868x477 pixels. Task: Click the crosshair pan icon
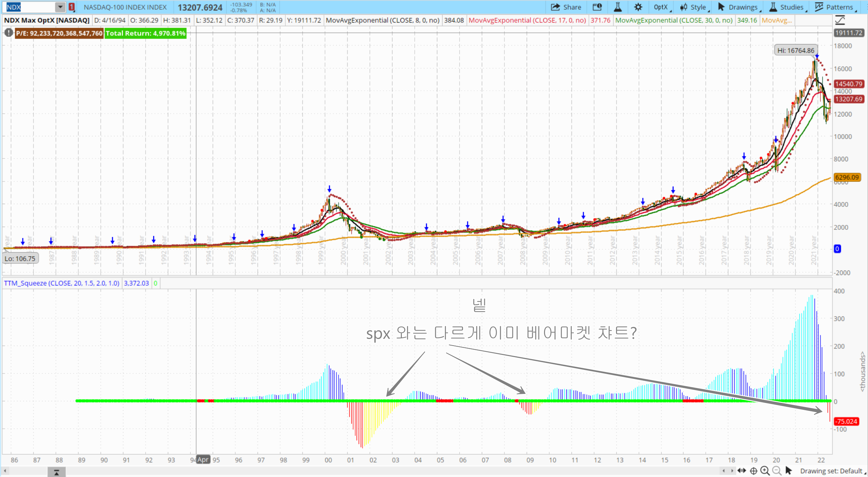tap(753, 471)
